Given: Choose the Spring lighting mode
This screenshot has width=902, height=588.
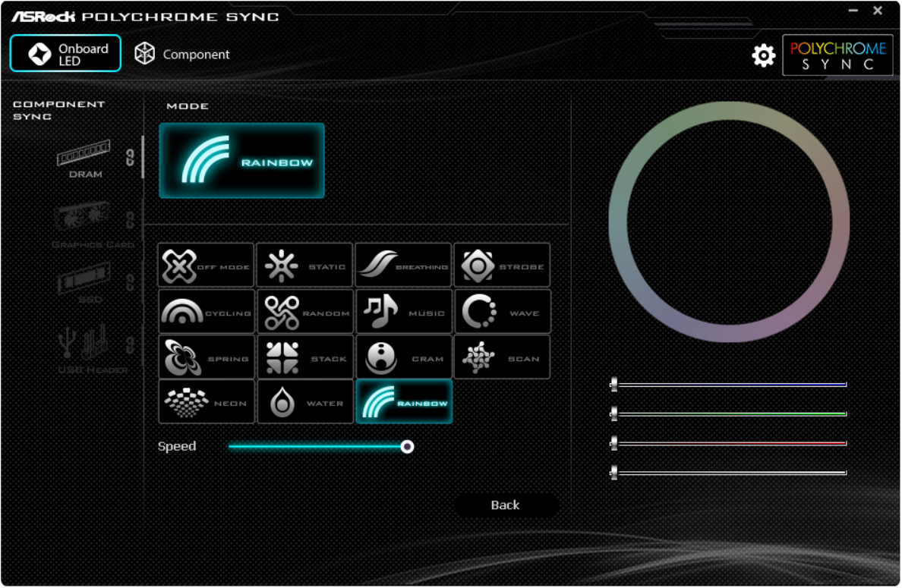Looking at the screenshot, I should (206, 357).
